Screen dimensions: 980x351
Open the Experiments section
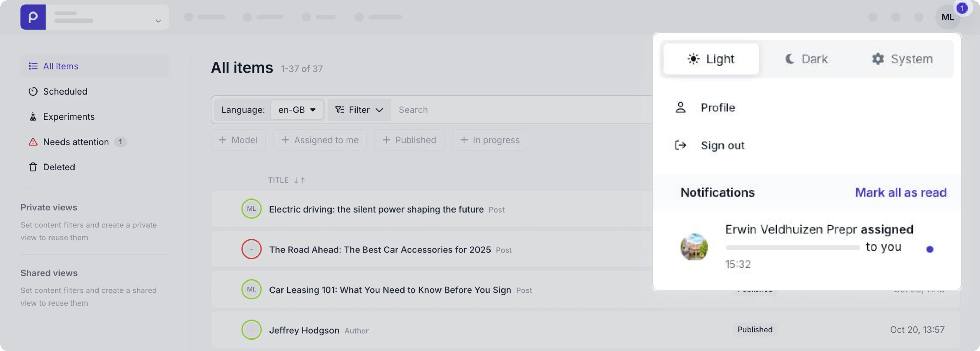(x=68, y=116)
